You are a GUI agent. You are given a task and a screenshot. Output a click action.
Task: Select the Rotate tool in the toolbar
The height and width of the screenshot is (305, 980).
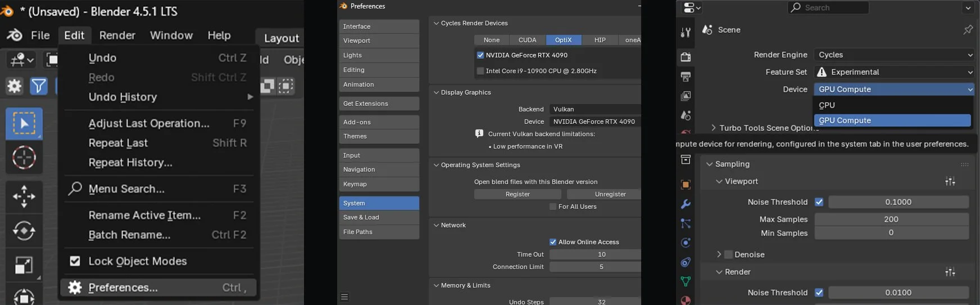pos(24,231)
